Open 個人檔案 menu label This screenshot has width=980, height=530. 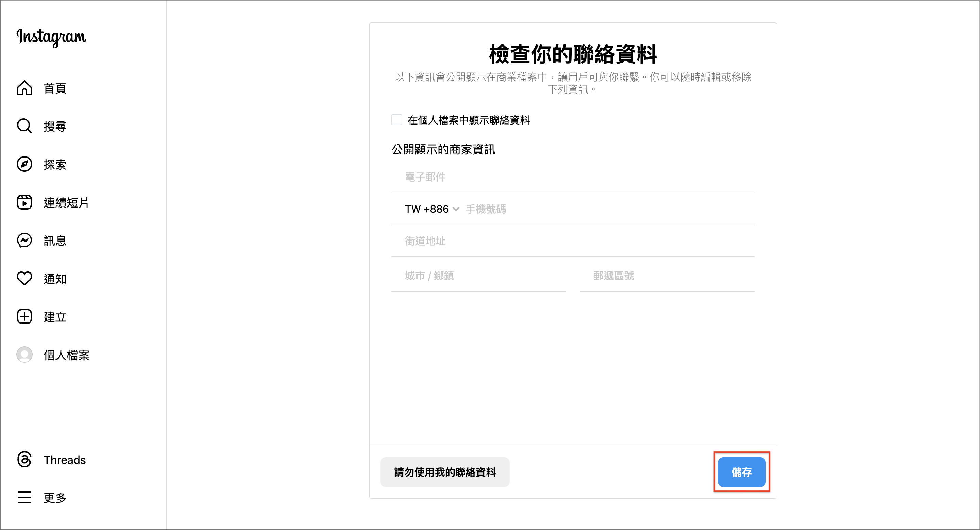pos(67,355)
